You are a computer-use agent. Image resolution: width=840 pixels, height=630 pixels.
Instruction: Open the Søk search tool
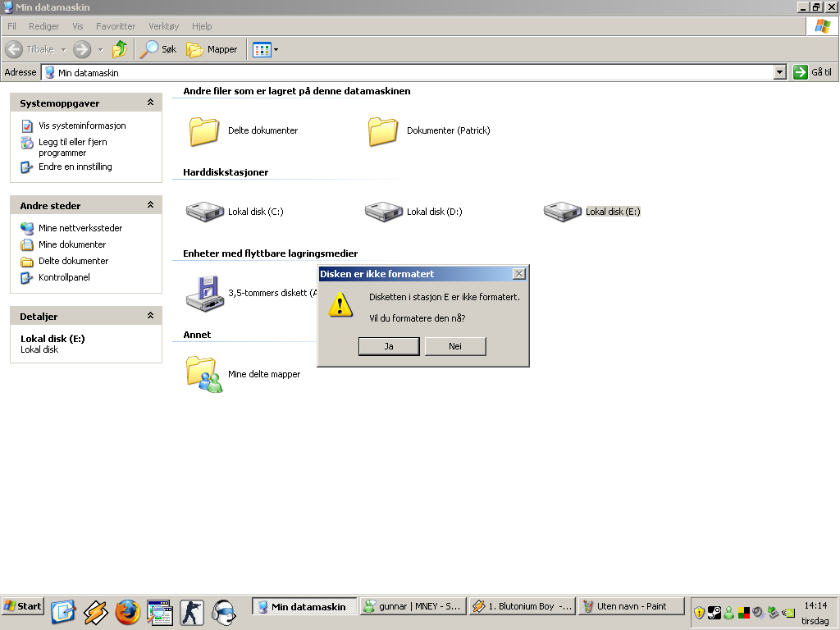(x=158, y=49)
